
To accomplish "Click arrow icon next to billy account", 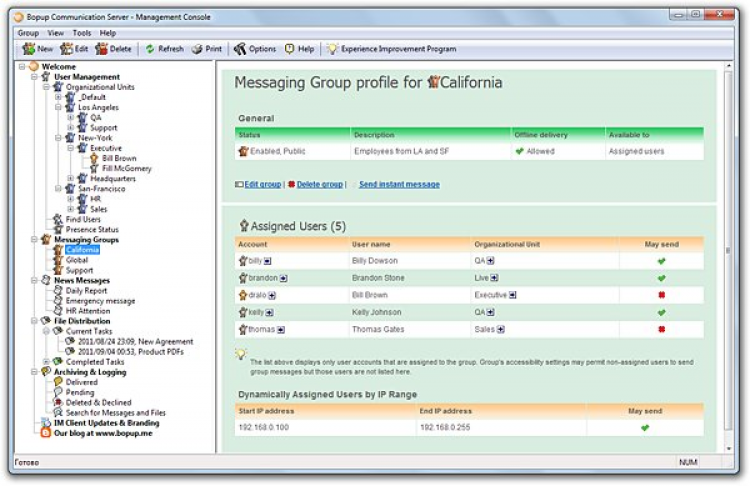I will pos(269,260).
